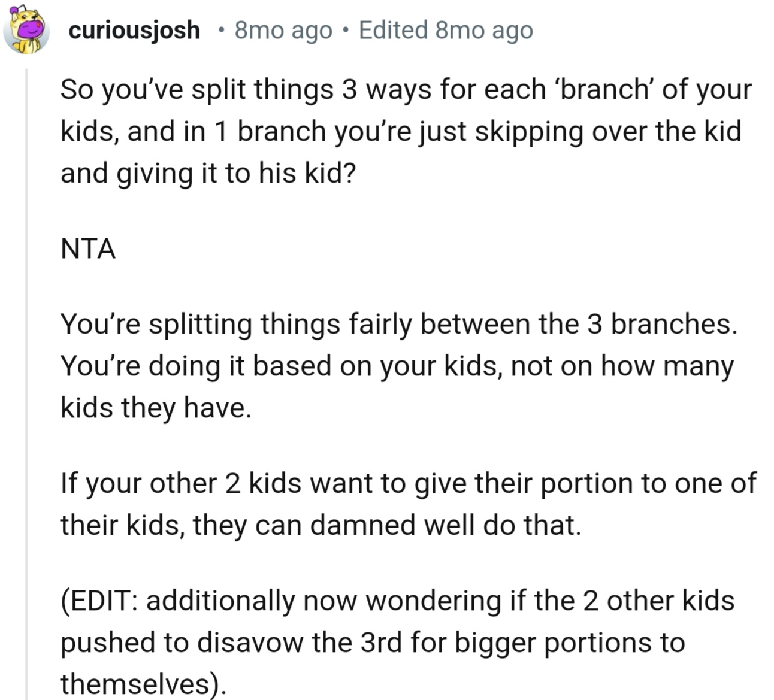Screen dimensions: 774x700
Task: Click the word disavow in the last paragraph
Action: coord(250,643)
